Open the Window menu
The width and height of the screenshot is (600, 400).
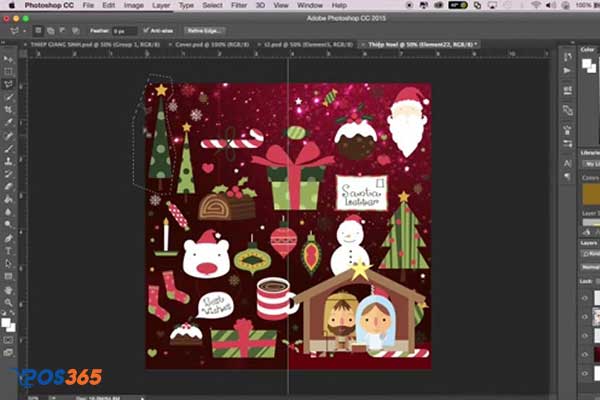[310, 5]
